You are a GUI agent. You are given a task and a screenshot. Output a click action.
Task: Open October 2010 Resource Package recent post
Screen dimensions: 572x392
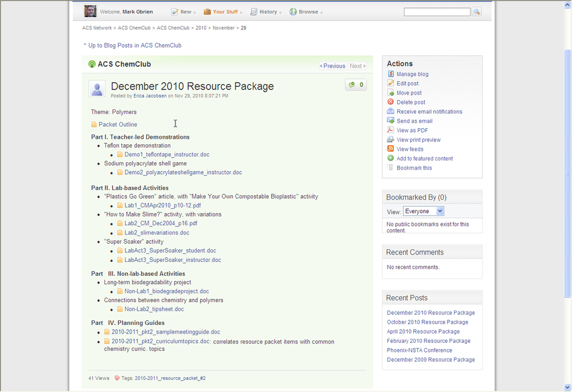click(x=427, y=322)
